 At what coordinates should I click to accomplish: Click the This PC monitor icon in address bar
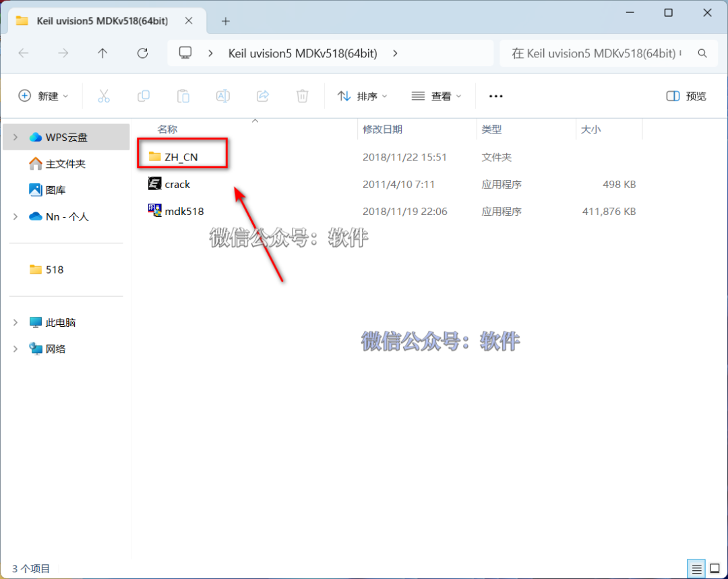[x=185, y=53]
